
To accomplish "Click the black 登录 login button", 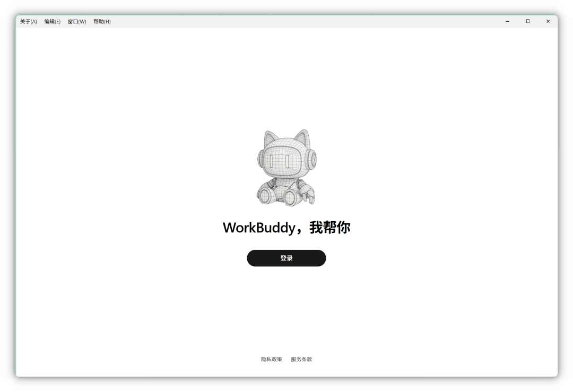I will 286,258.
